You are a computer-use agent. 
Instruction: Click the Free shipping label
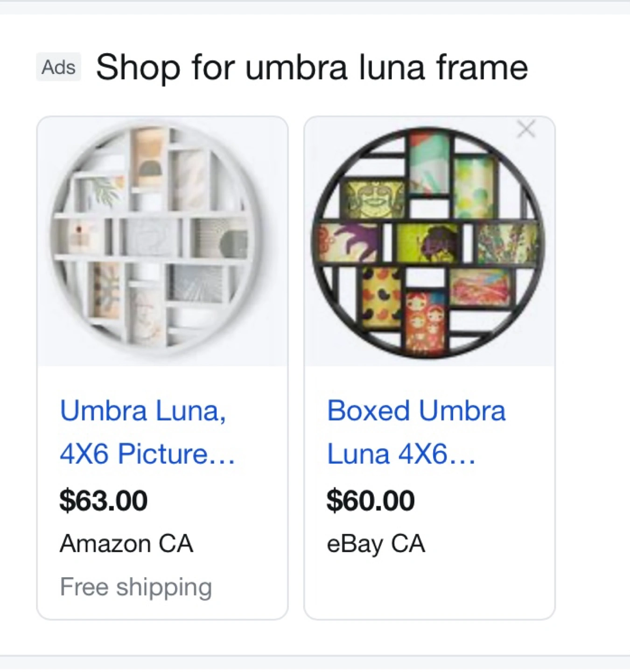pos(136,587)
